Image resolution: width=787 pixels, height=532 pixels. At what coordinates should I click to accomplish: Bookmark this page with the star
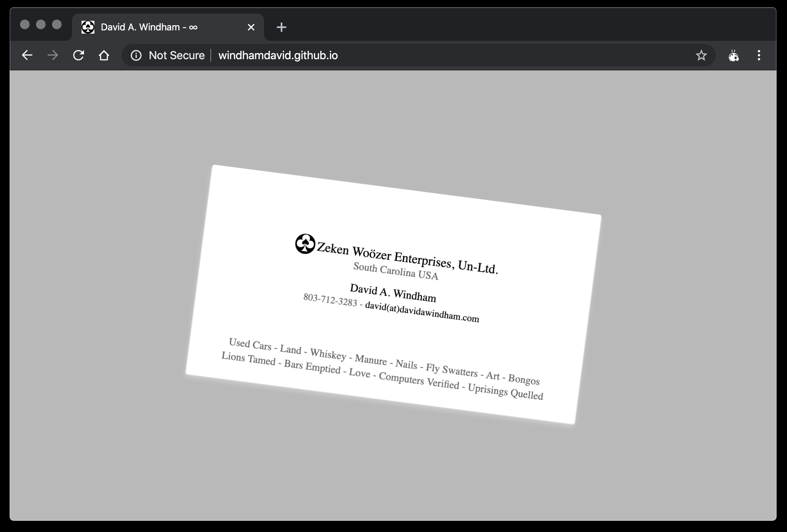701,55
